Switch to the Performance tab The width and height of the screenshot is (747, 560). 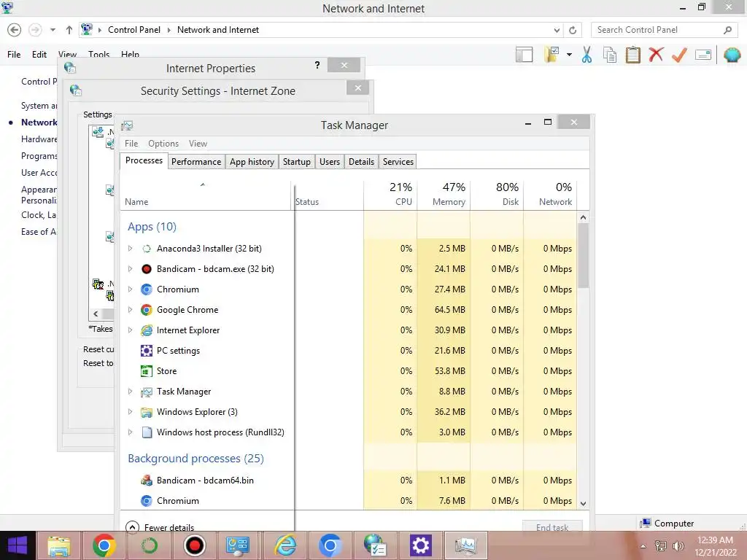196,162
